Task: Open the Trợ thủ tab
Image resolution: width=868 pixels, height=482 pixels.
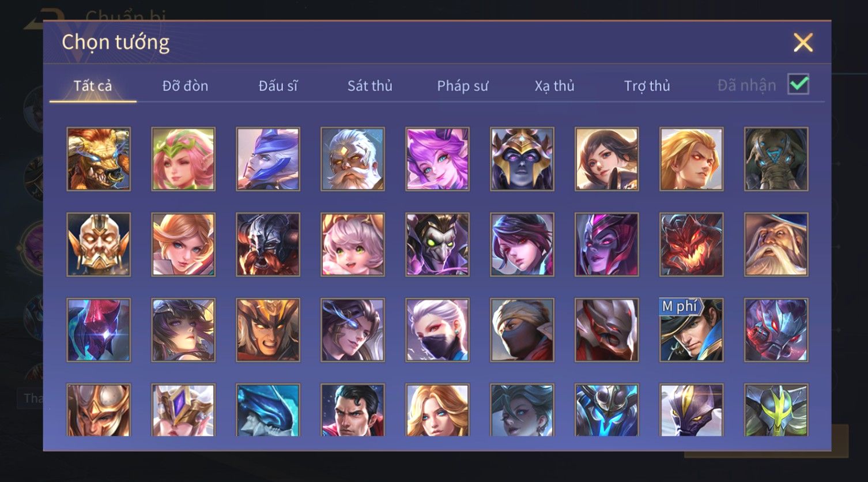Action: [647, 86]
